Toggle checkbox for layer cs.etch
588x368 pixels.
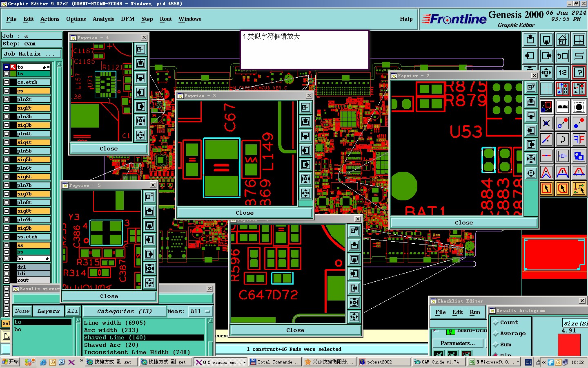click(x=7, y=82)
